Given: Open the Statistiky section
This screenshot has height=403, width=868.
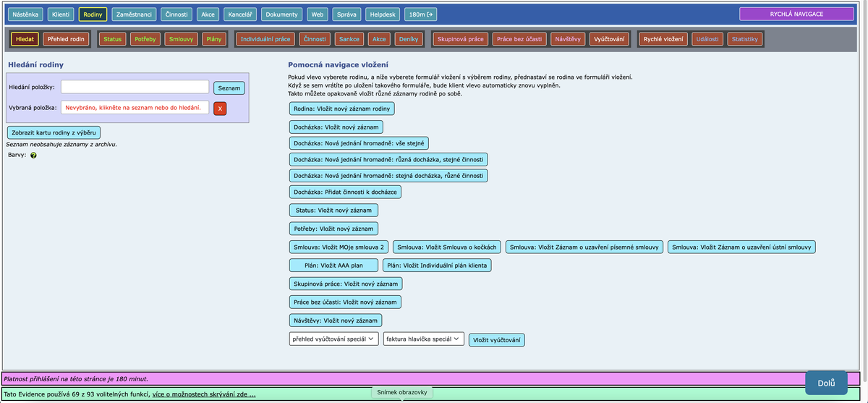Looking at the screenshot, I should [x=744, y=39].
